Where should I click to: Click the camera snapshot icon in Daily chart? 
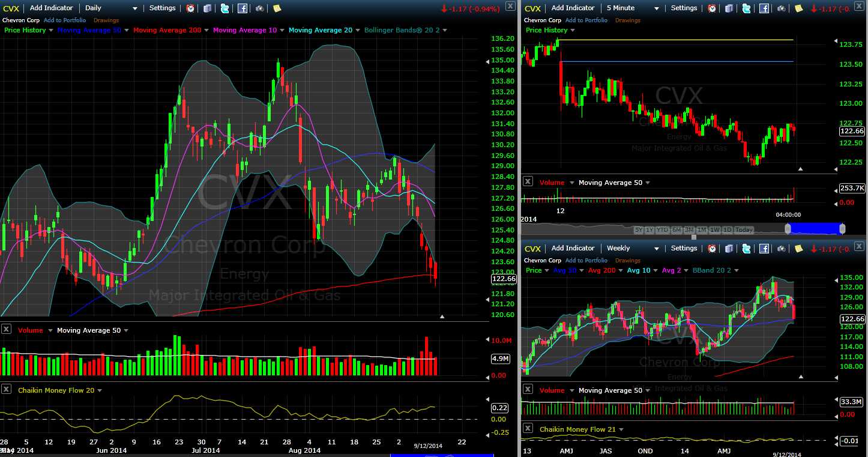click(x=259, y=8)
